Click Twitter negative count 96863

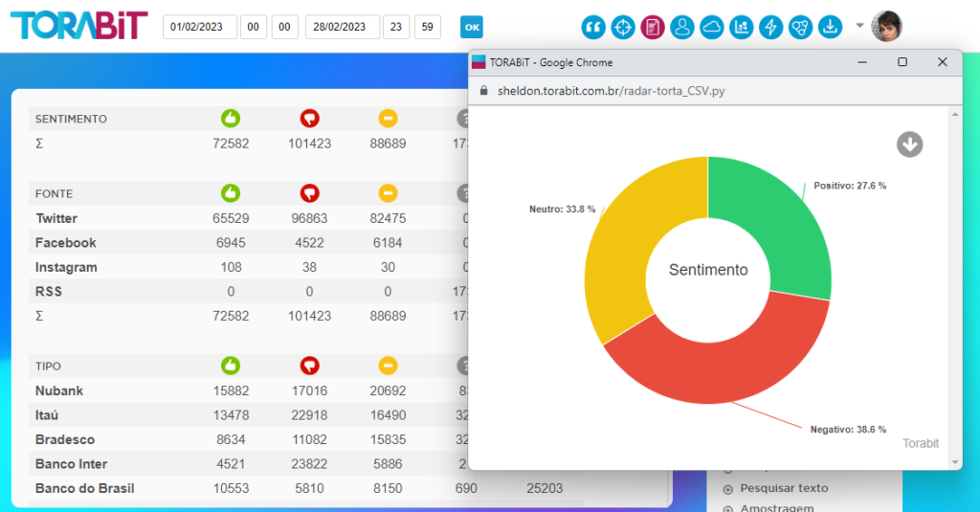[x=309, y=218]
